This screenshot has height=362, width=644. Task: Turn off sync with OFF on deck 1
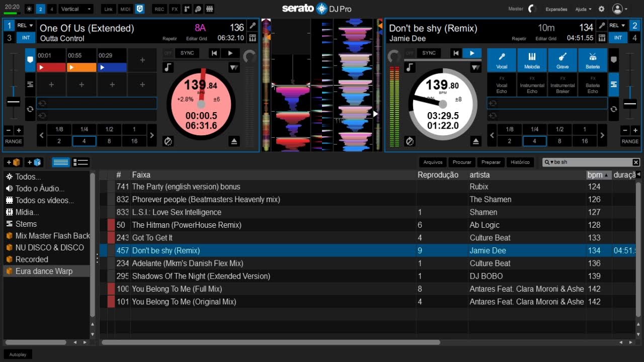168,53
